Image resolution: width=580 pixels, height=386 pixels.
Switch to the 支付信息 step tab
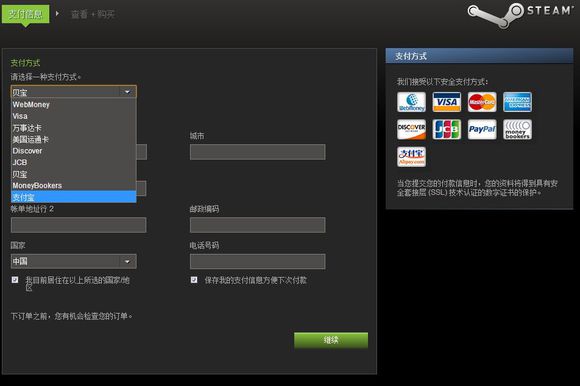click(26, 14)
